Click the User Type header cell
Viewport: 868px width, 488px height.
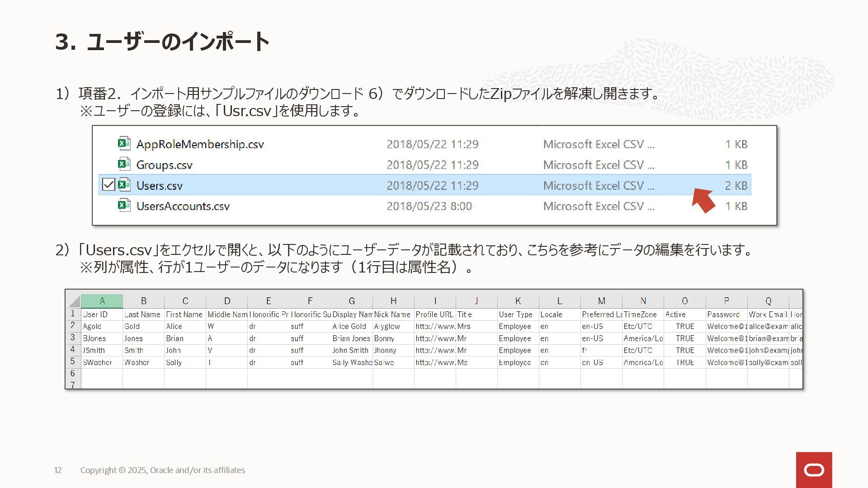[518, 314]
